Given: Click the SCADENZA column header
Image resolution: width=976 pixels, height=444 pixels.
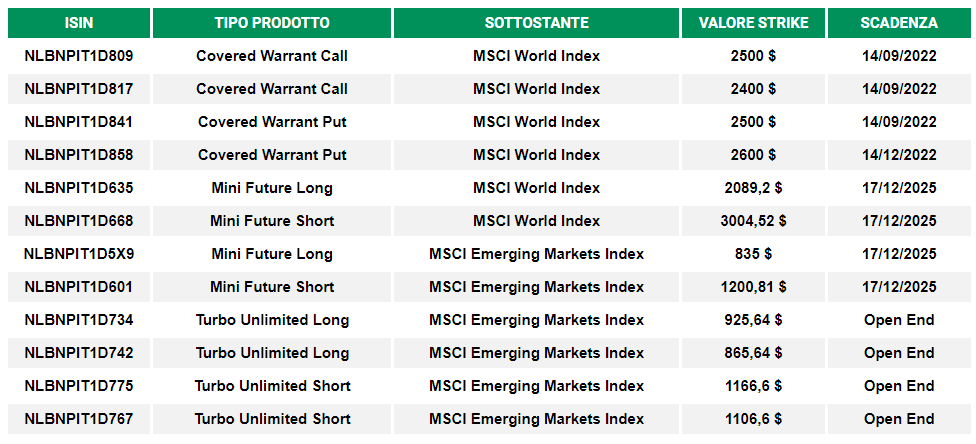Looking at the screenshot, I should (x=899, y=23).
